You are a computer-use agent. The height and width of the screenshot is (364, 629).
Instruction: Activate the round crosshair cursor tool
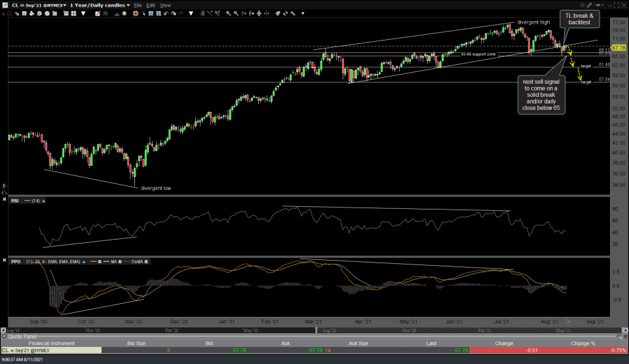tap(136, 14)
